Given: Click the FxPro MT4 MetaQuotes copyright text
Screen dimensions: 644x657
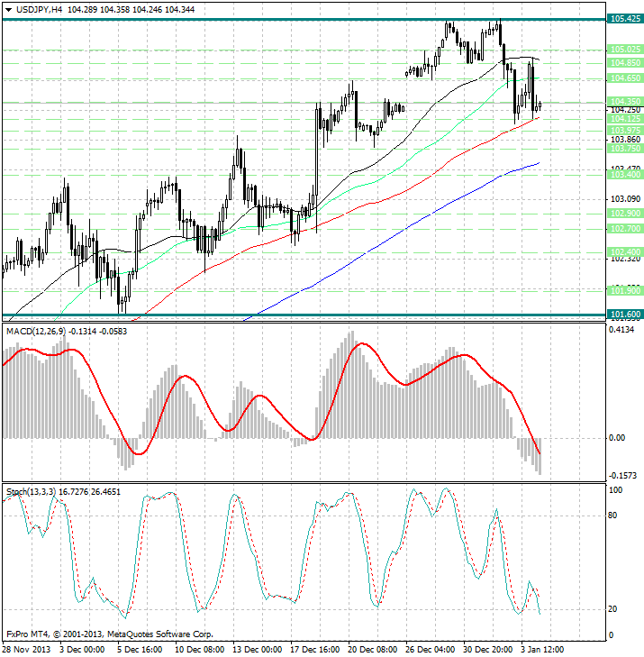Looking at the screenshot, I should click(x=110, y=634).
